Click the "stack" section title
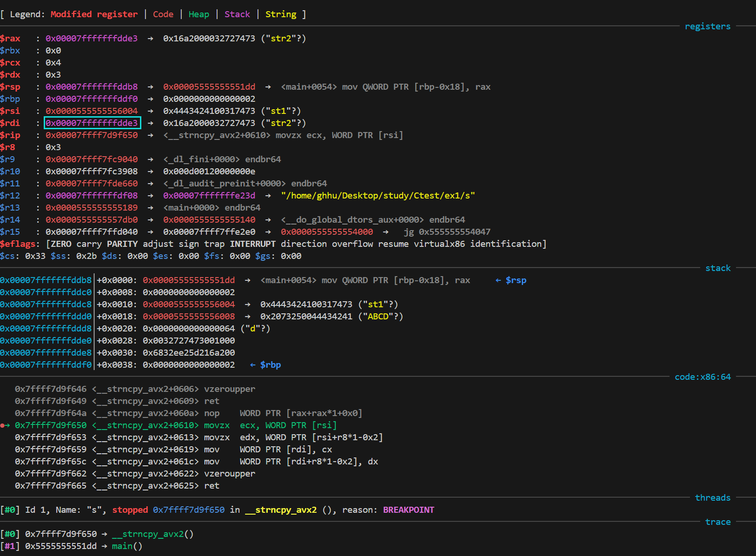Screen dimensions: 756x556 click(x=718, y=268)
